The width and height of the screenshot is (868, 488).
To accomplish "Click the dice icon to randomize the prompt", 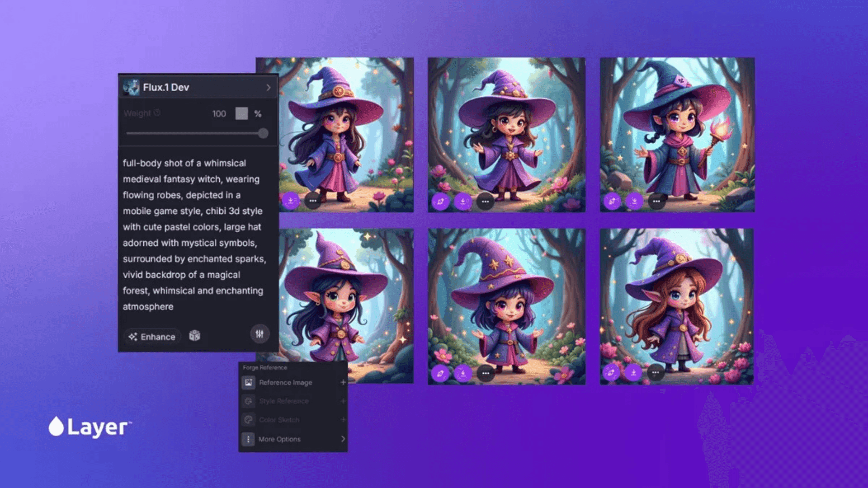I will pyautogui.click(x=194, y=336).
